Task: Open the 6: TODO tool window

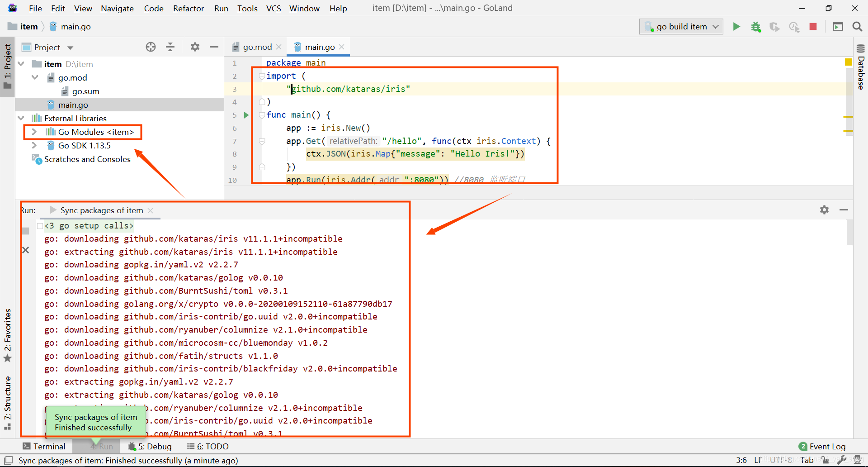Action: tap(208, 447)
